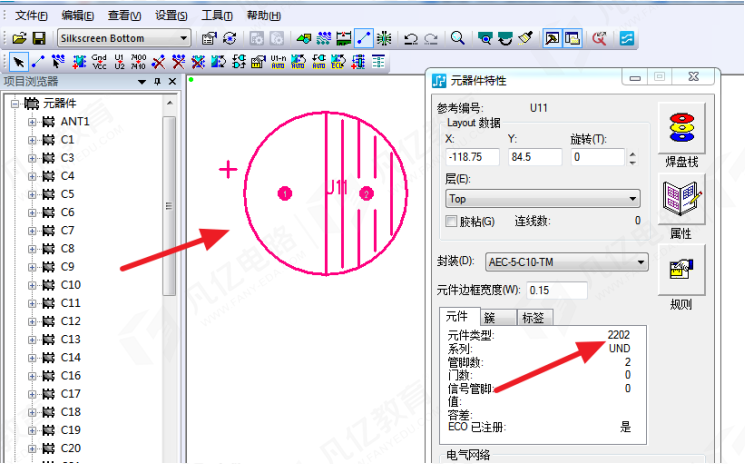Select C14 in the component tree
This screenshot has height=464, width=745.
70,358
